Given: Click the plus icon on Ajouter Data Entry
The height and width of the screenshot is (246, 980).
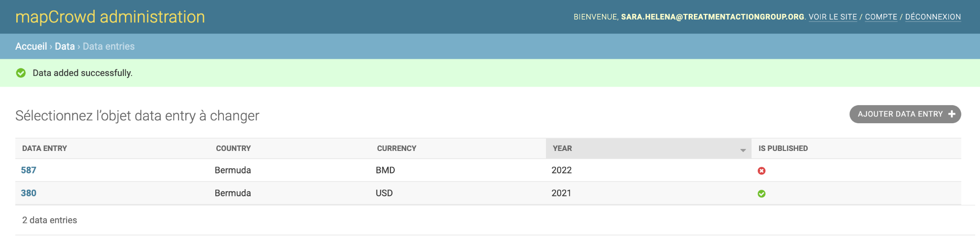Looking at the screenshot, I should 952,114.
